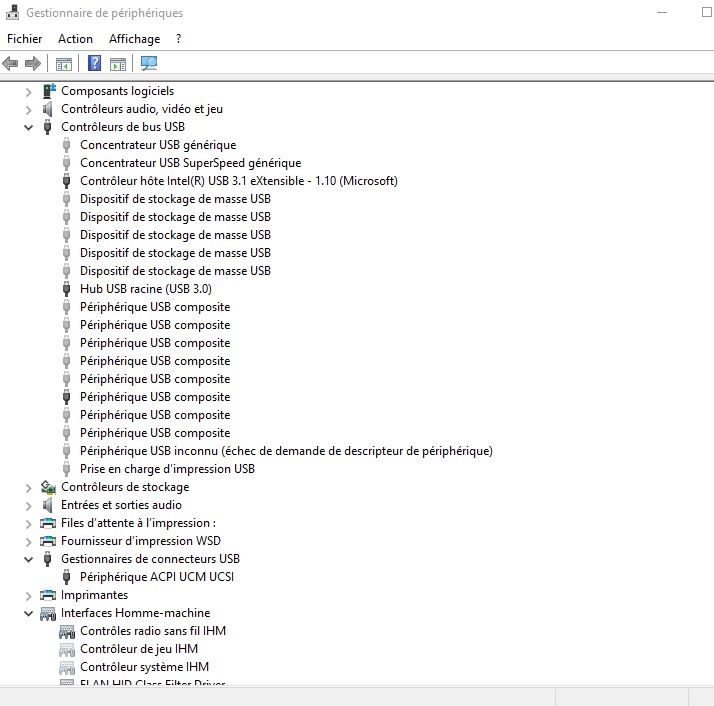
Task: Click the icon beside Contrôles radio sans fil IHM
Action: [67, 632]
